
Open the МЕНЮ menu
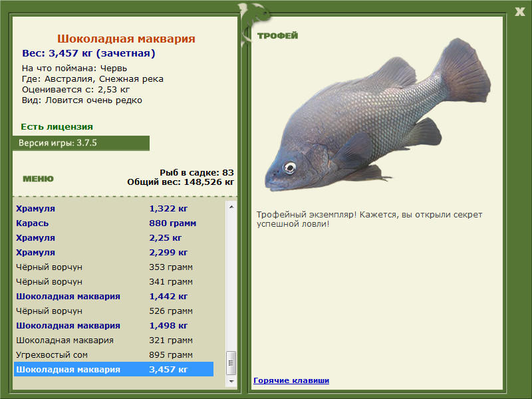[x=38, y=179]
